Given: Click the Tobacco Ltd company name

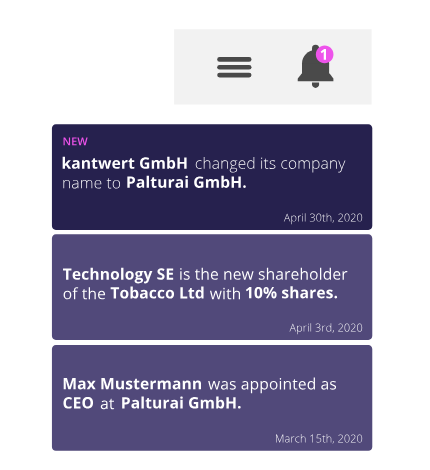Looking at the screenshot, I should click(x=157, y=293).
